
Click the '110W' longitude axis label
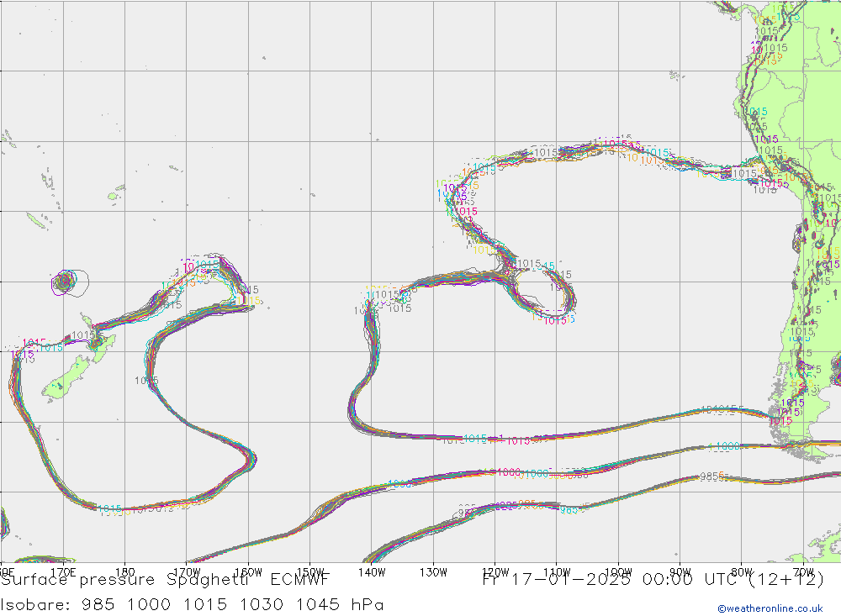tap(557, 572)
